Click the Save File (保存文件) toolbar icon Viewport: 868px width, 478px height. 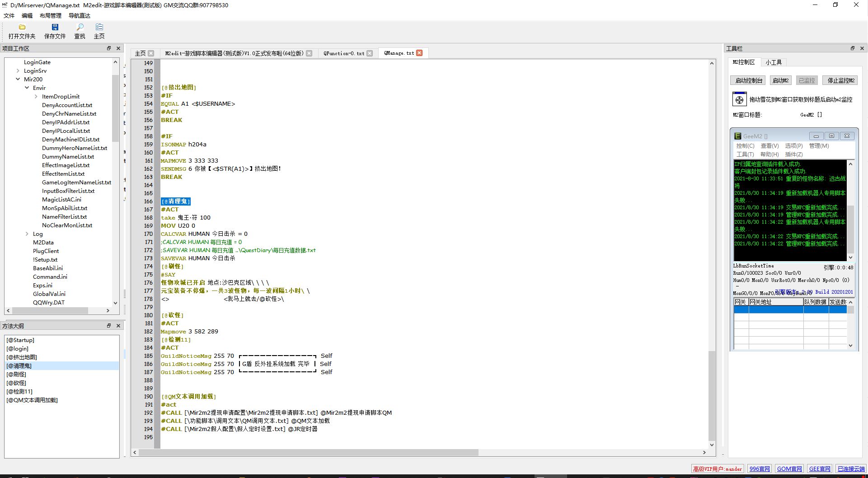coord(55,27)
